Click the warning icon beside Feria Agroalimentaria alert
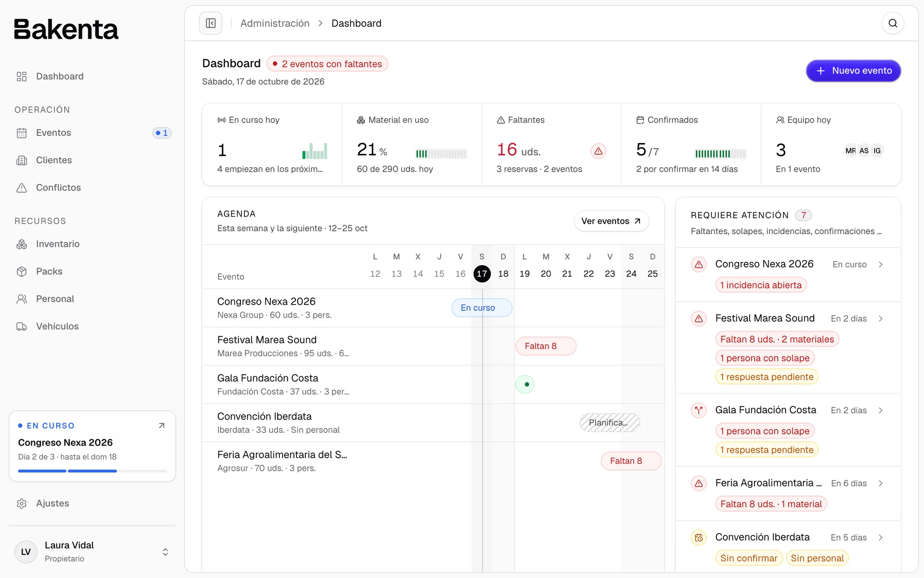This screenshot has width=924, height=578. (x=699, y=483)
